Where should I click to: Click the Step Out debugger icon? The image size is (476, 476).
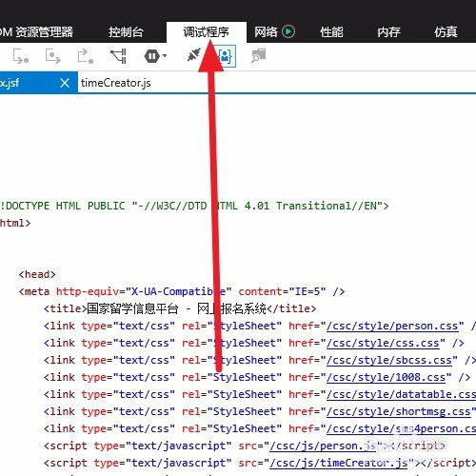point(85,56)
